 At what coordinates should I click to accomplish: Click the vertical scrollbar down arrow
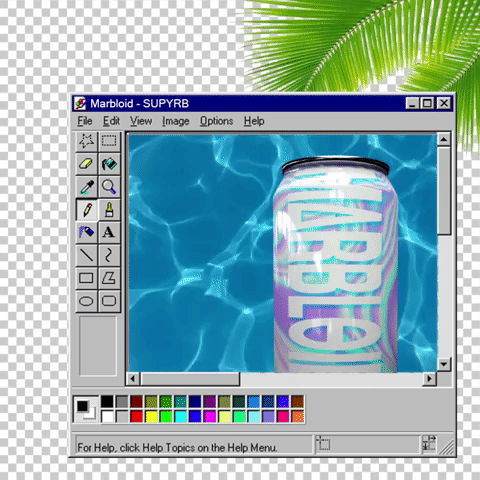pos(444,364)
